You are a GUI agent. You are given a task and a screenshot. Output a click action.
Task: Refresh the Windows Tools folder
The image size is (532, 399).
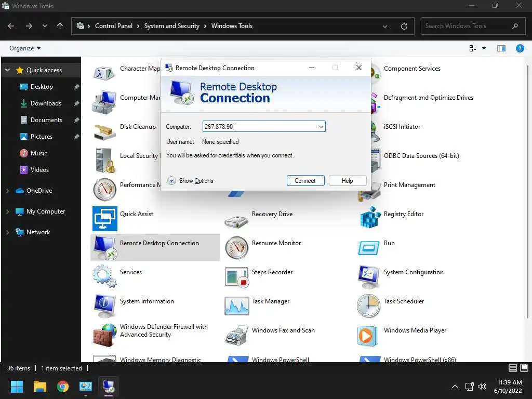(404, 26)
